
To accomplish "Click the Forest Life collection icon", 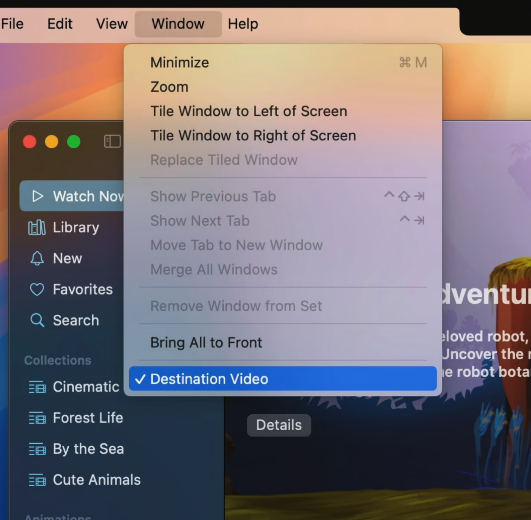I will tap(37, 418).
